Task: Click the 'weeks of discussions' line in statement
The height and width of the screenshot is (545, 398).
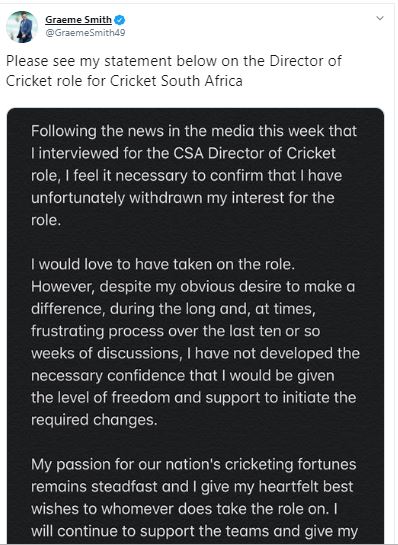Action: pyautogui.click(x=195, y=353)
